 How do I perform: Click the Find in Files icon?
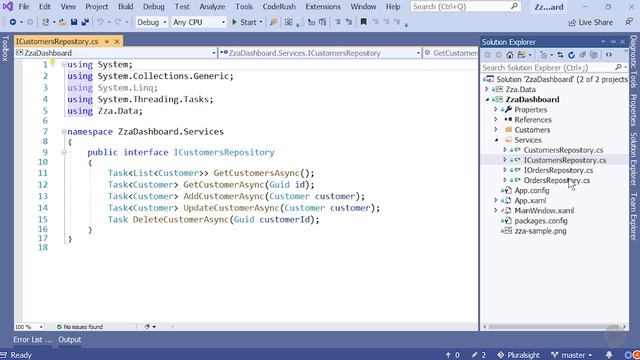(x=273, y=22)
